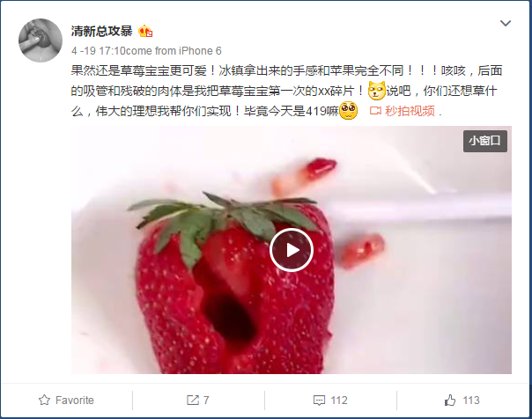Open the 秒拍视频 link
This screenshot has height=419, width=532.
point(410,111)
